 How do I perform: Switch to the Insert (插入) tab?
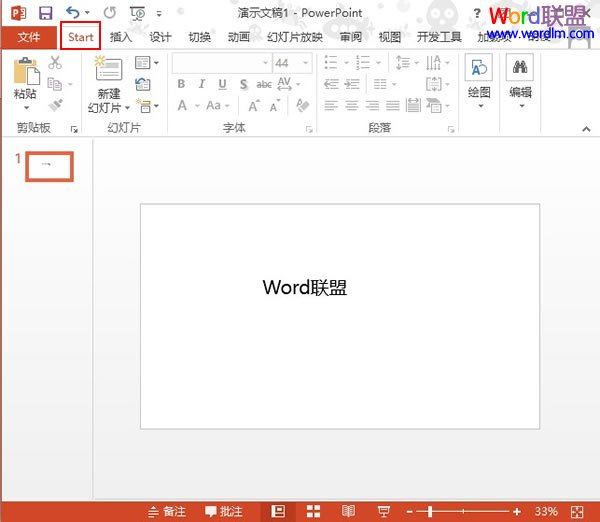pos(121,37)
